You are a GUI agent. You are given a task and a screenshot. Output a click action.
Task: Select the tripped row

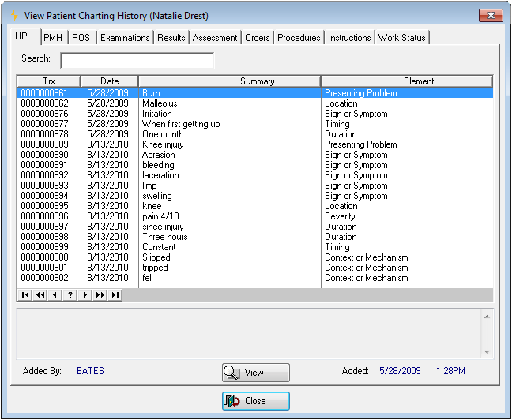coord(254,268)
